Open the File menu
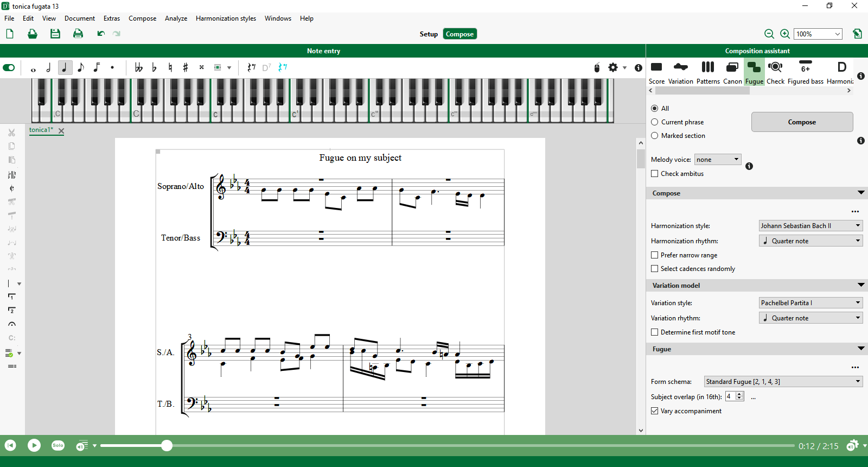The height and width of the screenshot is (467, 868). pyautogui.click(x=9, y=18)
